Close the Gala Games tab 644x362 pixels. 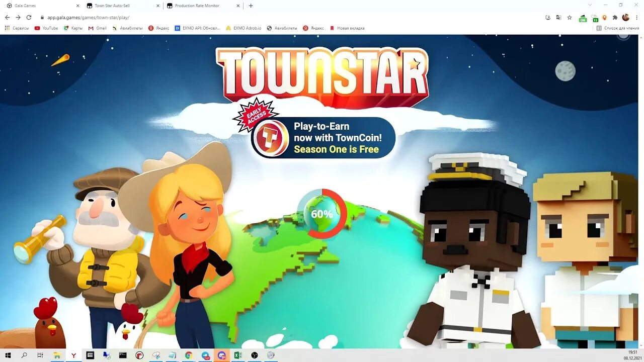point(77,6)
